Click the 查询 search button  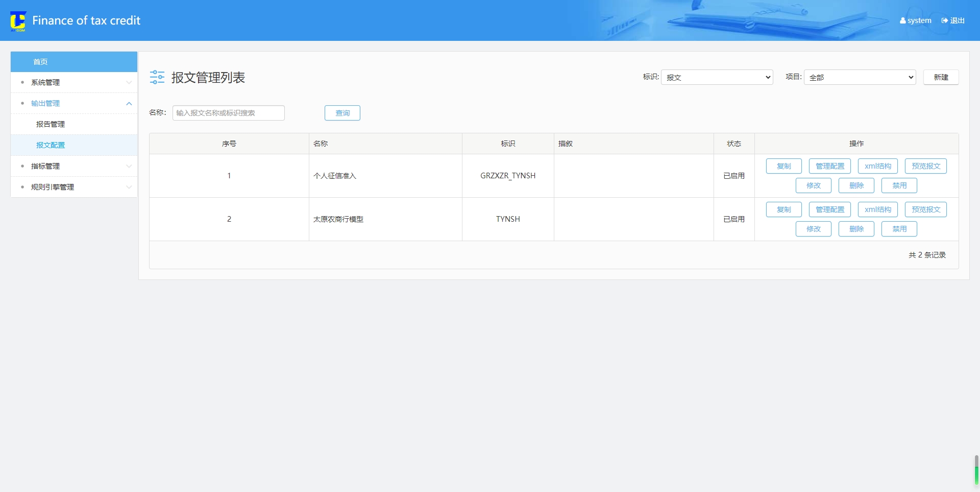click(x=342, y=113)
